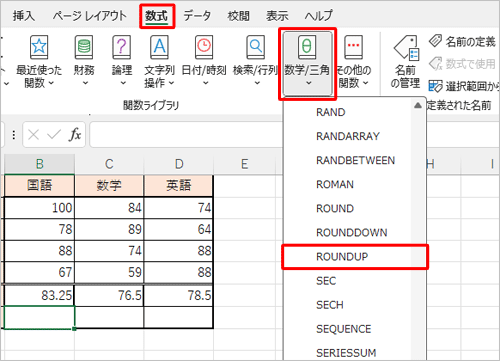Choose ROUNDUP from the function list
Image resolution: width=500 pixels, height=361 pixels.
click(x=348, y=257)
